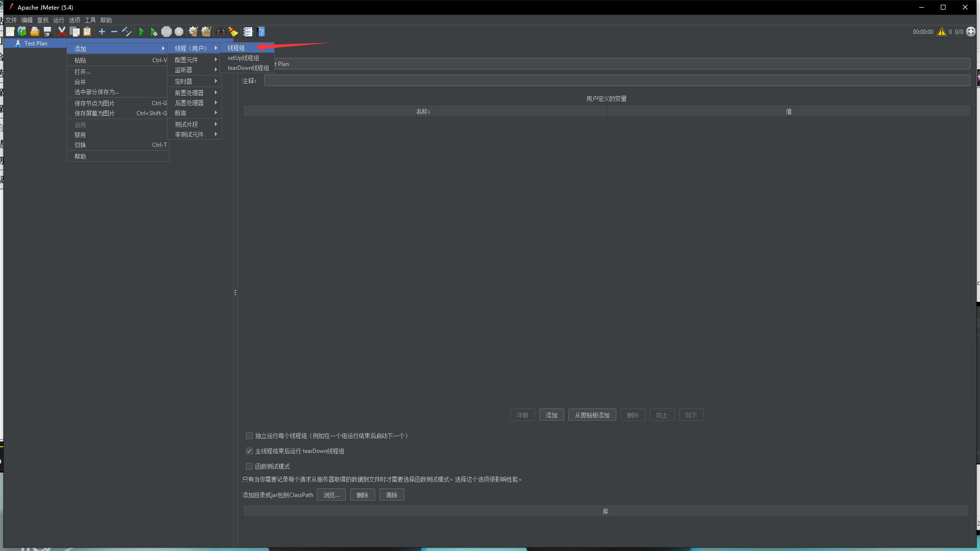Select 线程组 from the submenu
Image resolution: width=980 pixels, height=551 pixels.
pyautogui.click(x=236, y=48)
